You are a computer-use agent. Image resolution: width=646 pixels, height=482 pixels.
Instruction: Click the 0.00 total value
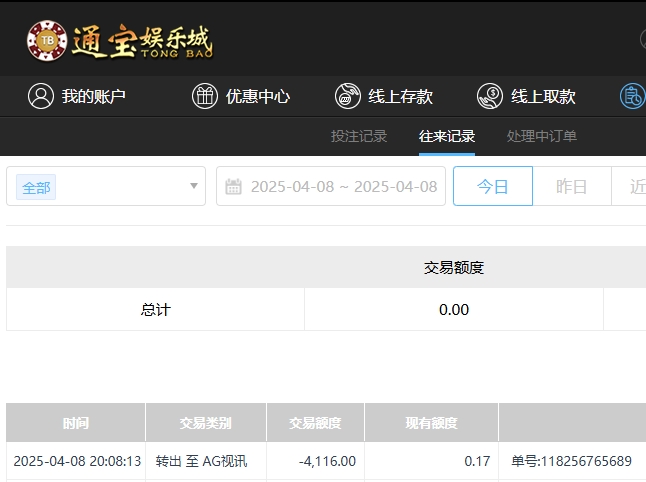click(x=454, y=309)
